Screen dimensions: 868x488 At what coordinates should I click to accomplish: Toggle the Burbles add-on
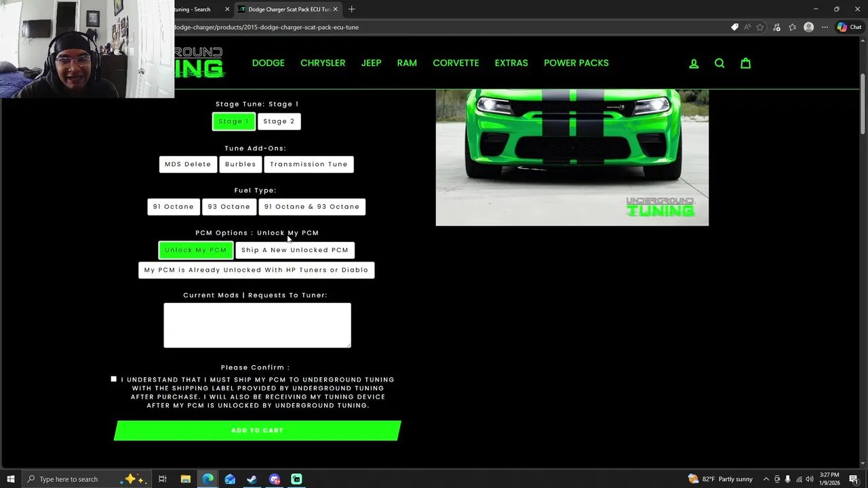click(x=241, y=164)
